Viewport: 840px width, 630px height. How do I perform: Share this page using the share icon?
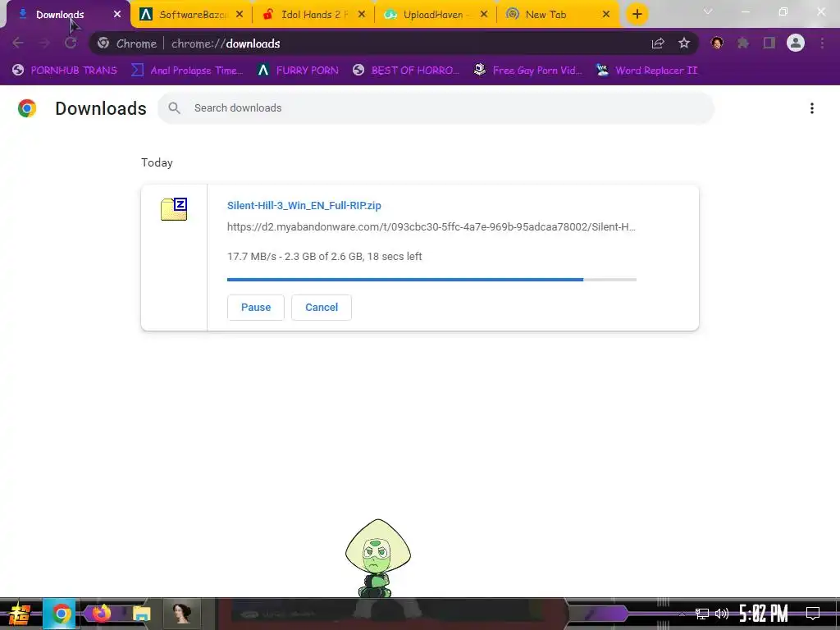point(658,43)
